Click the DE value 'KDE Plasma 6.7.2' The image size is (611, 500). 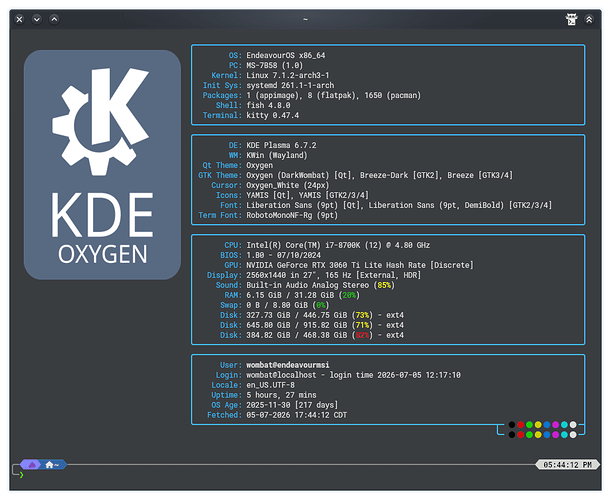coord(281,145)
